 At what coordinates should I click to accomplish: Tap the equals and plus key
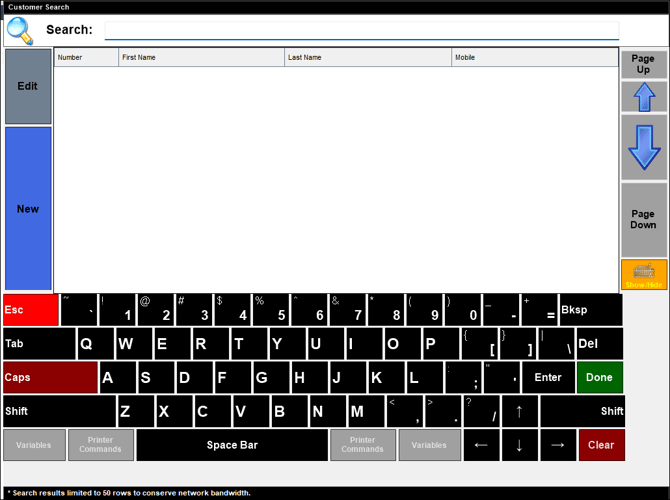click(x=539, y=310)
